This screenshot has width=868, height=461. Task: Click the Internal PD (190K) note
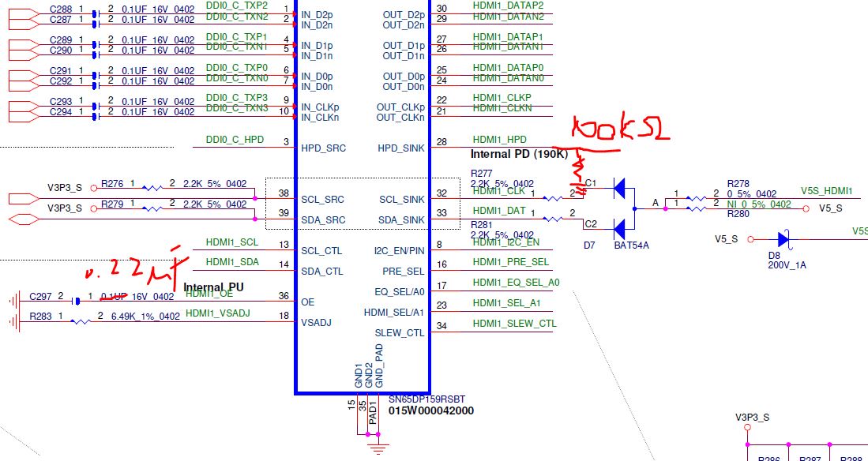point(519,155)
